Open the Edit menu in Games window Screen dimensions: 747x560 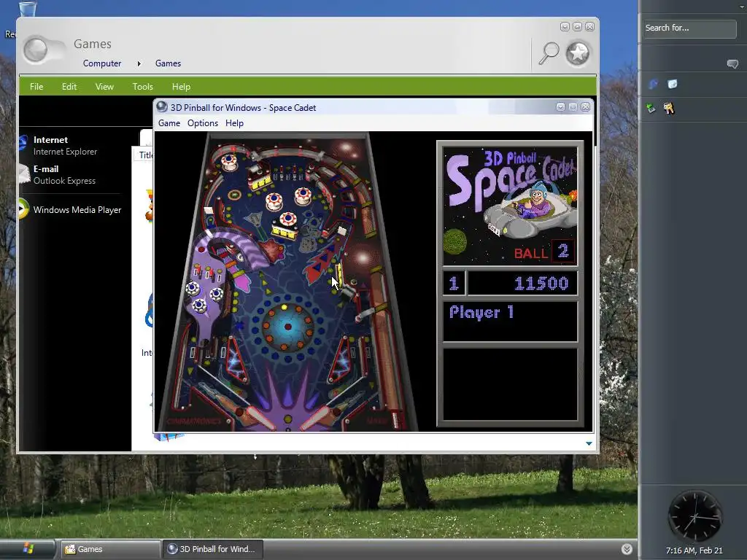(69, 86)
